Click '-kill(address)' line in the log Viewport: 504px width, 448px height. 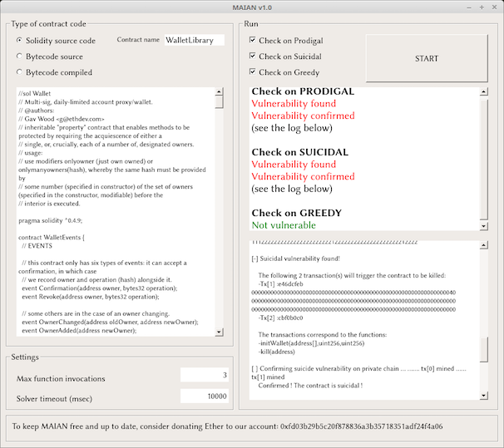[276, 352]
